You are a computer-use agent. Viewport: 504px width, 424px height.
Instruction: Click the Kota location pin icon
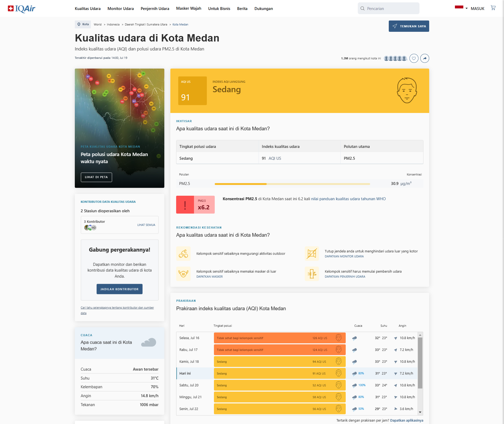click(79, 24)
